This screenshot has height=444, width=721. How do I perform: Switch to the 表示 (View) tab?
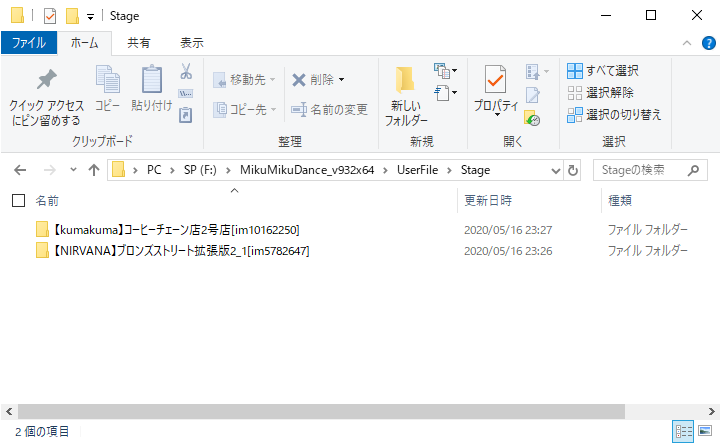pos(192,43)
